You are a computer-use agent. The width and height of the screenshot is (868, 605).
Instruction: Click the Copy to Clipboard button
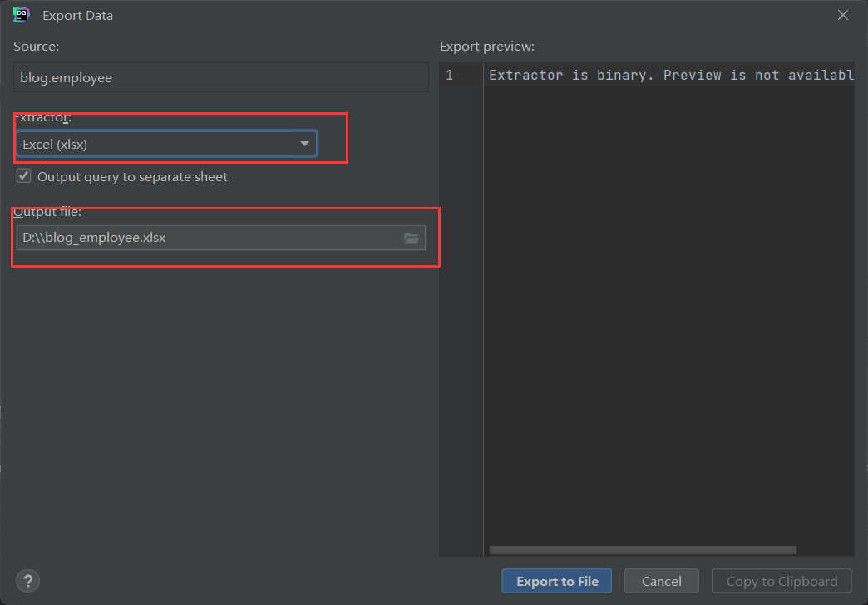(x=782, y=581)
